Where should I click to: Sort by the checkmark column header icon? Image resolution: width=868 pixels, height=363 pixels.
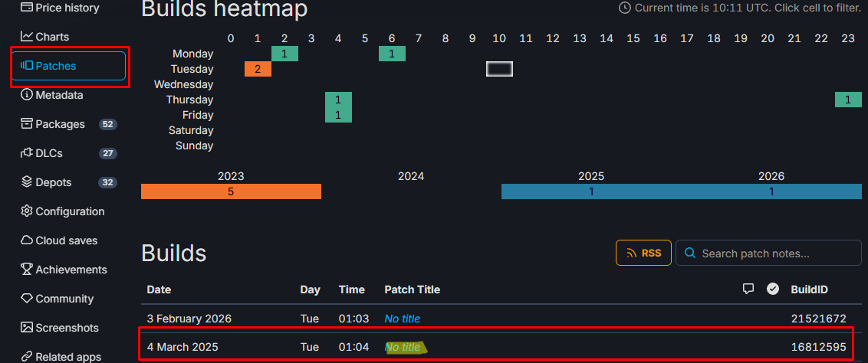pos(773,289)
